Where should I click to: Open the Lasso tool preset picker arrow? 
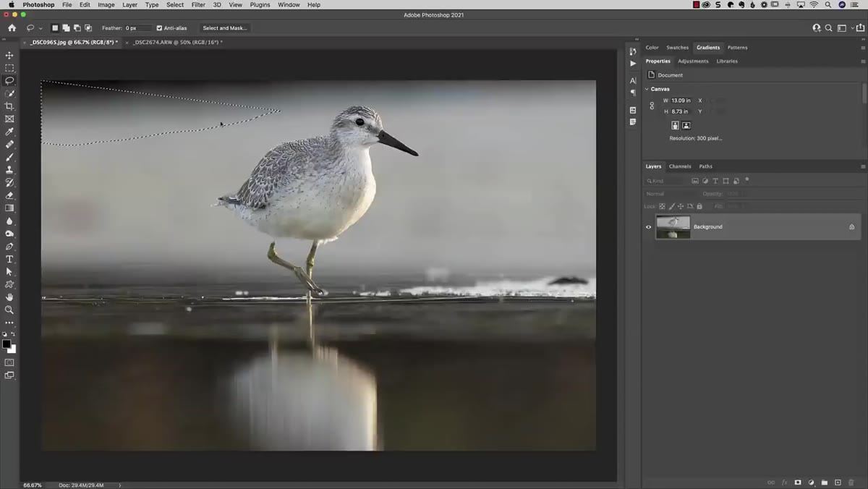(41, 28)
